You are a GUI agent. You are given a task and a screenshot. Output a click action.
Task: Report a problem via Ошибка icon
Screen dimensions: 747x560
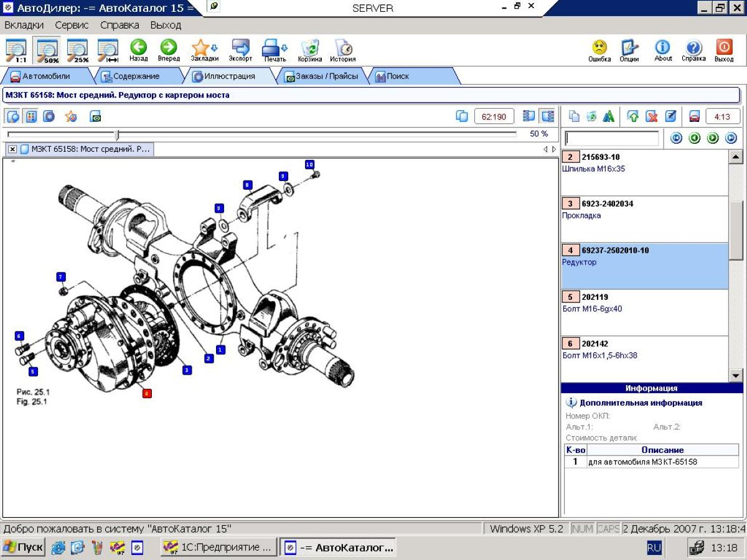[x=599, y=50]
